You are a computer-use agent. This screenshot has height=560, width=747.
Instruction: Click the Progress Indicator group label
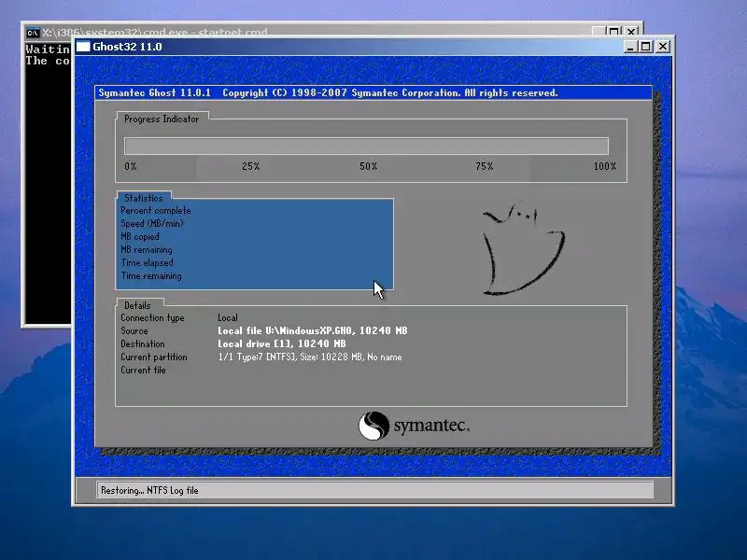(x=162, y=119)
